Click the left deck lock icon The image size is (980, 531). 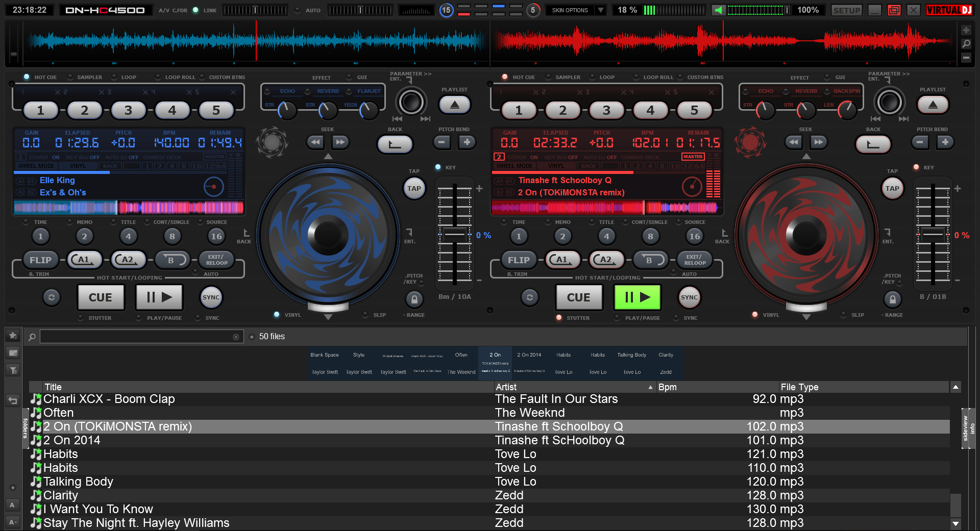tap(414, 299)
